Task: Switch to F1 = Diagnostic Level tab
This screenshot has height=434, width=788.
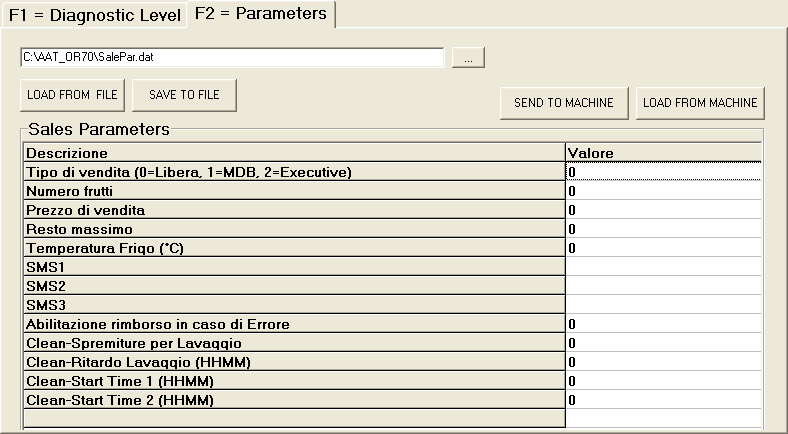Action: [x=95, y=15]
